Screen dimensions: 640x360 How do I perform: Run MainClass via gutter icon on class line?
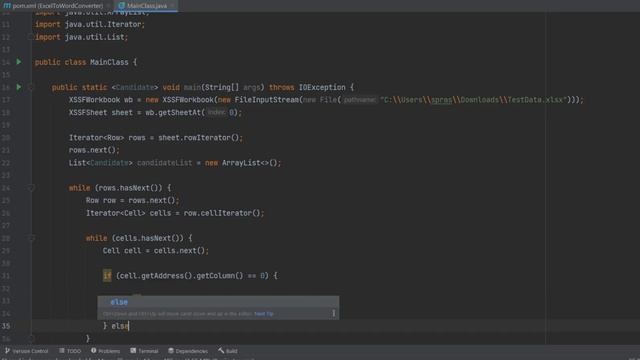click(19, 62)
